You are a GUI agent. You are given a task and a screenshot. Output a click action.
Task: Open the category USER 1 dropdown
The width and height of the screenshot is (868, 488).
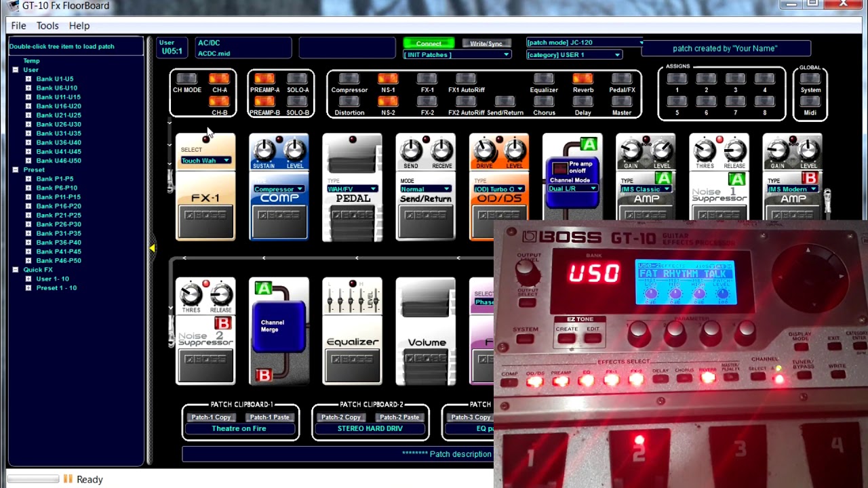tap(574, 55)
